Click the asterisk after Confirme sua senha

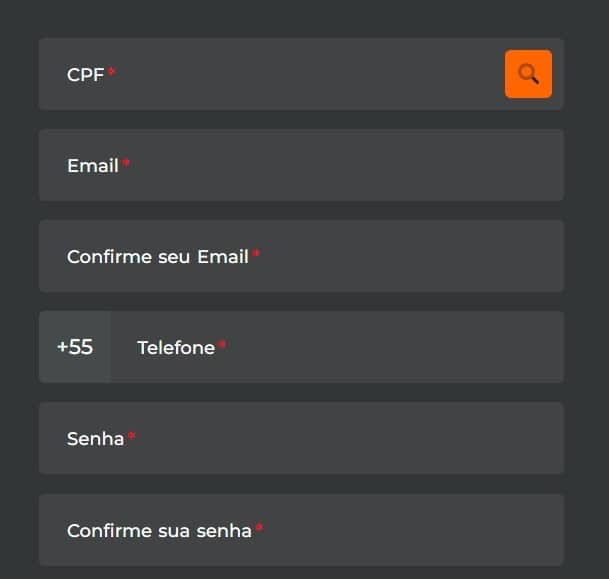(259, 527)
